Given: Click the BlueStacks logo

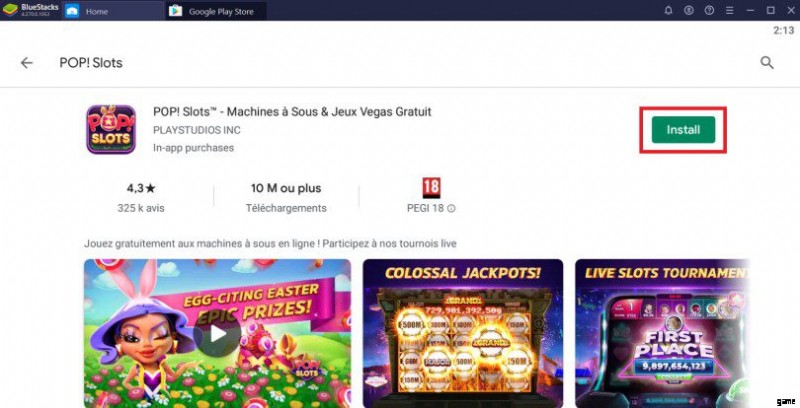Looking at the screenshot, I should pyautogui.click(x=10, y=10).
